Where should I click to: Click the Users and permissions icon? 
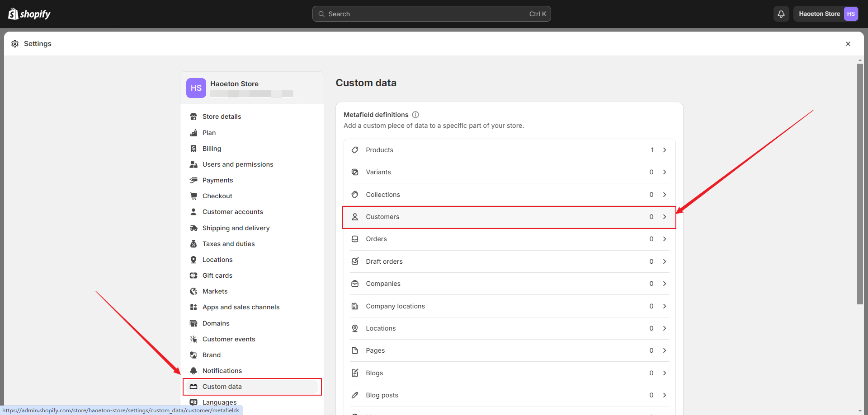pos(193,164)
